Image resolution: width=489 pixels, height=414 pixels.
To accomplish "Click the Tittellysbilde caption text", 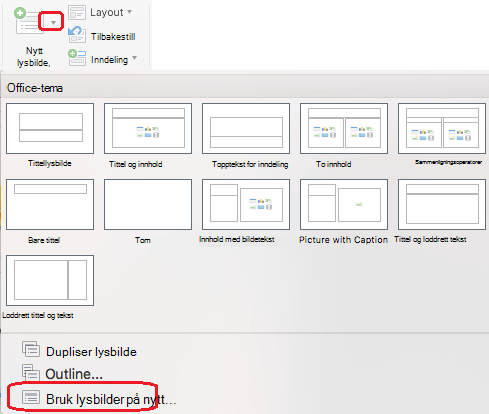I will click(50, 163).
